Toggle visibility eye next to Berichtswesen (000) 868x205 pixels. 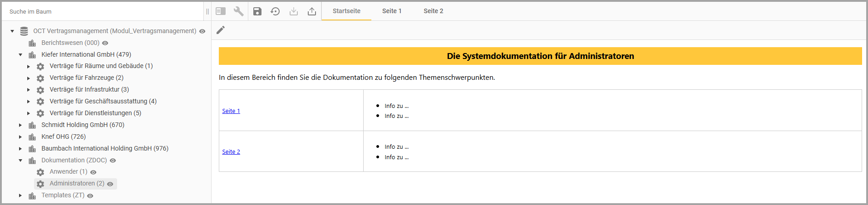[x=105, y=43]
